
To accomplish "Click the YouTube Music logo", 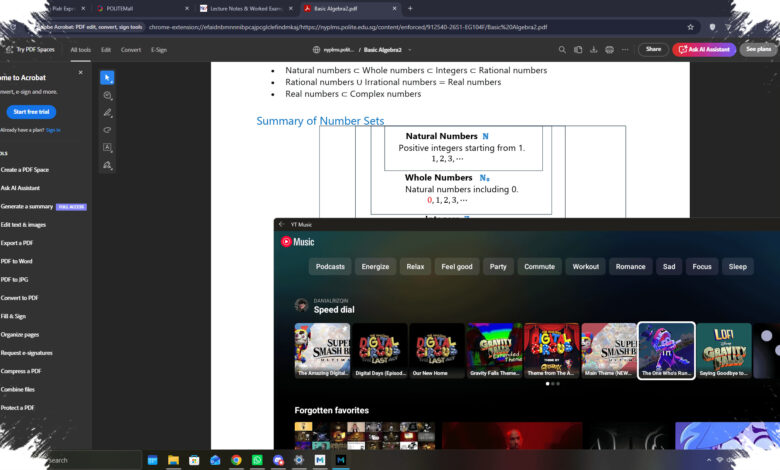I will tap(297, 242).
